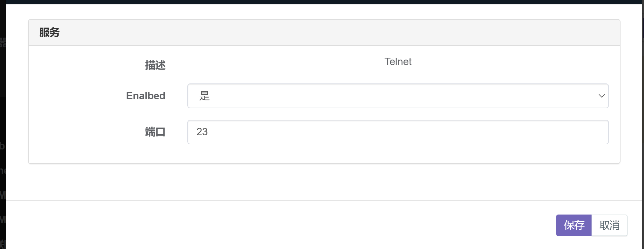Image resolution: width=644 pixels, height=249 pixels.
Task: Click the 服务 panel header
Action: (x=324, y=33)
